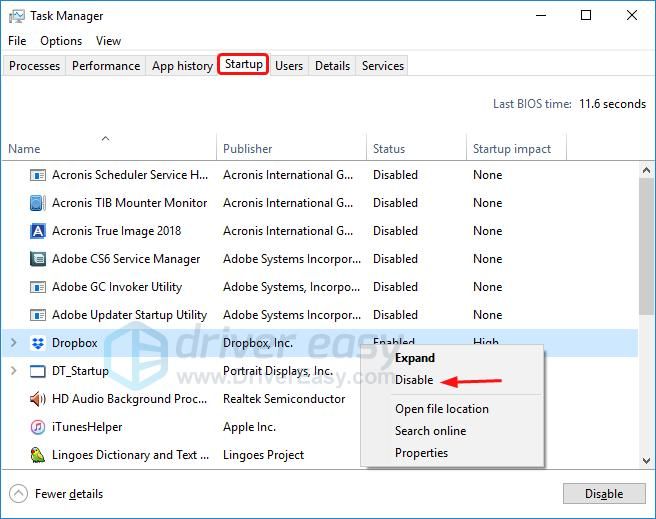
Task: Expand the DT_Startup entry
Action: [x=13, y=371]
